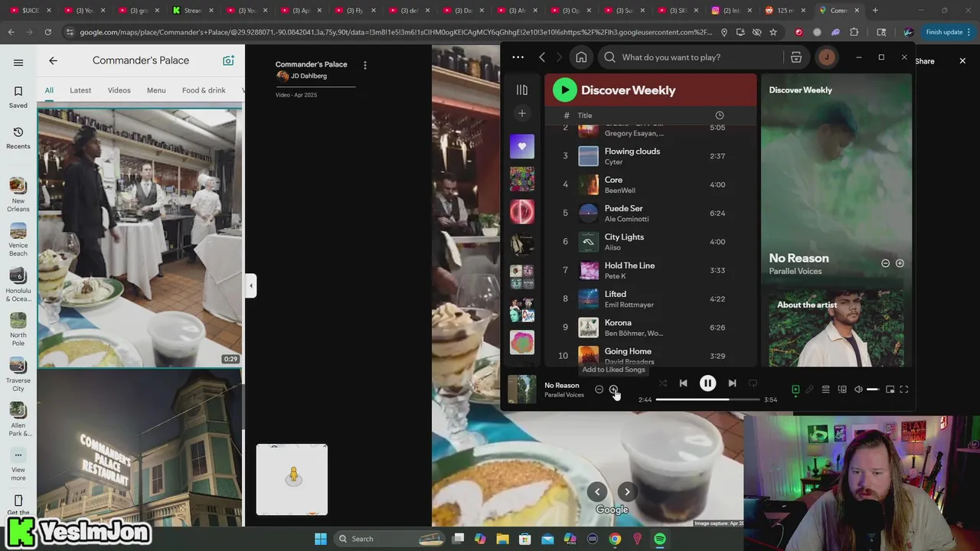The width and height of the screenshot is (980, 551).
Task: Open Street View pegman minimap
Action: coord(292,480)
